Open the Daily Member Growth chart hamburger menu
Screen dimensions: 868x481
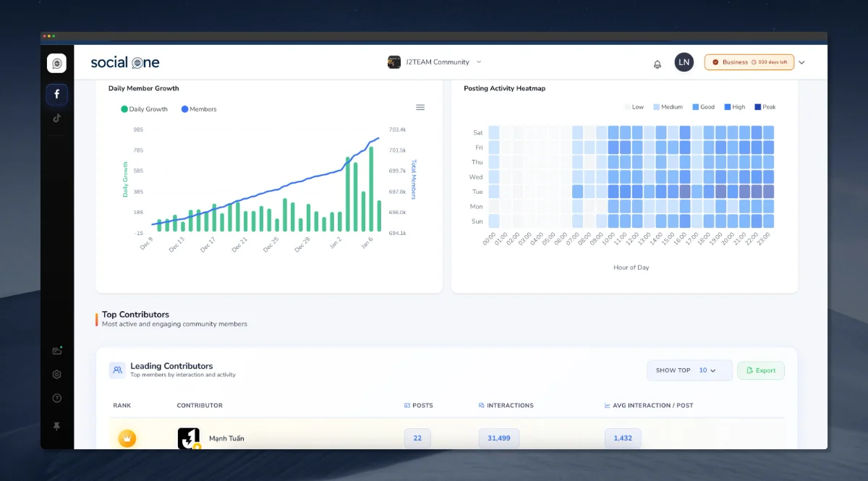(x=420, y=106)
